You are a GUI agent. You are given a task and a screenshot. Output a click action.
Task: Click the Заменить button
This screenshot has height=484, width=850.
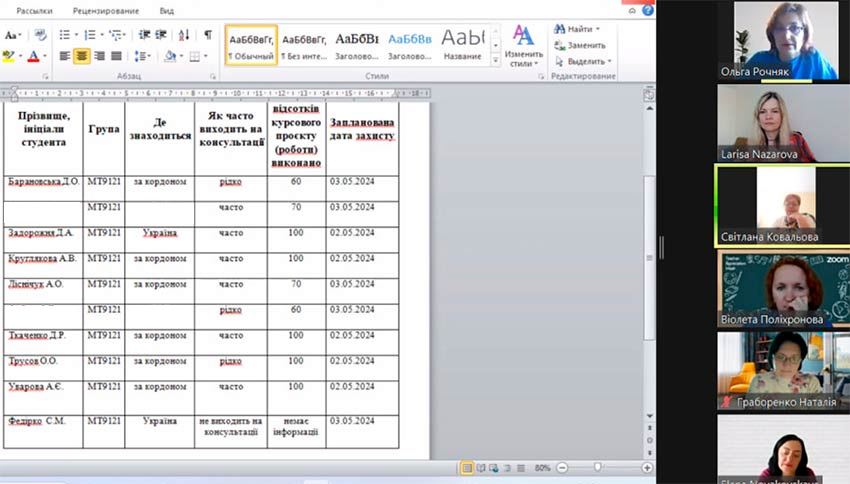point(580,46)
